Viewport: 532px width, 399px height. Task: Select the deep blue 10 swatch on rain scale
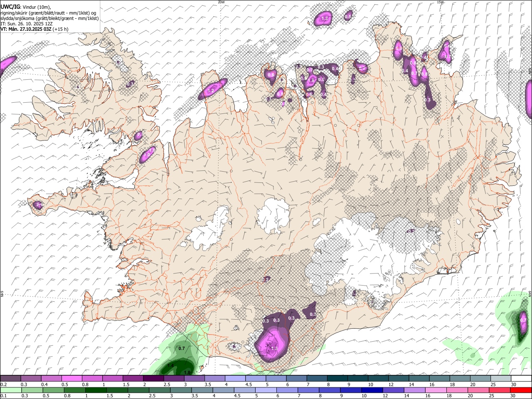[x=372, y=390]
